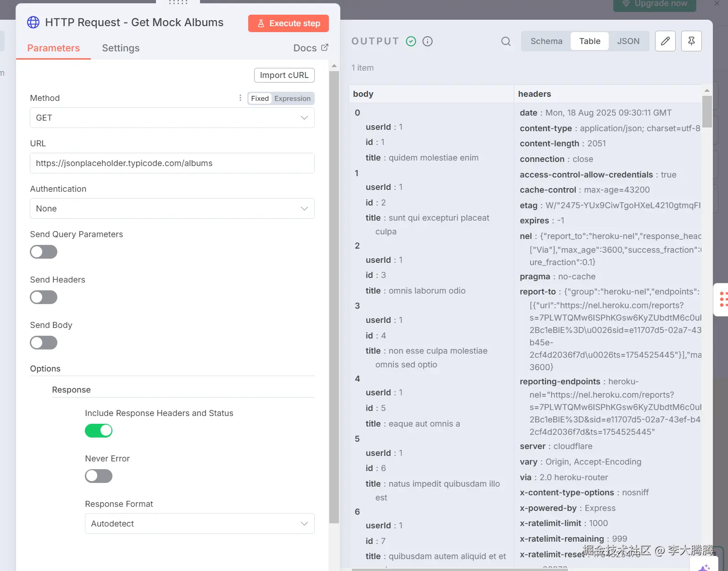Click the Options section heading
728x571 pixels.
[45, 369]
